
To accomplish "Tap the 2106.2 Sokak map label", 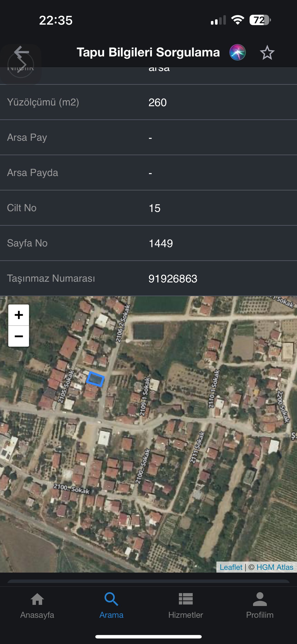I will [x=123, y=323].
